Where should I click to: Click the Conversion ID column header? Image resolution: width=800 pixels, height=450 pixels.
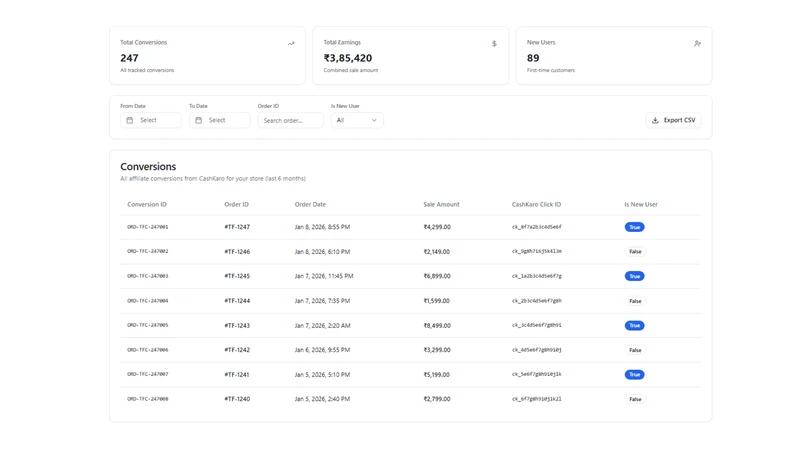(x=147, y=205)
